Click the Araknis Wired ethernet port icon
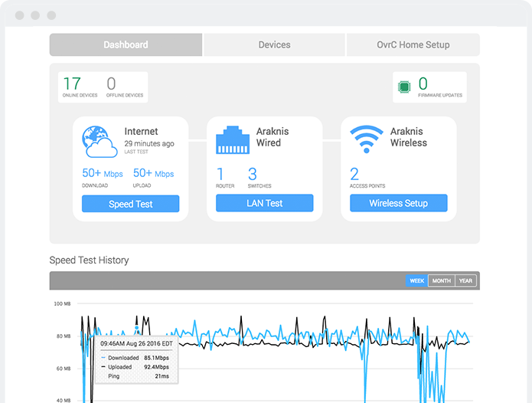 (233, 140)
